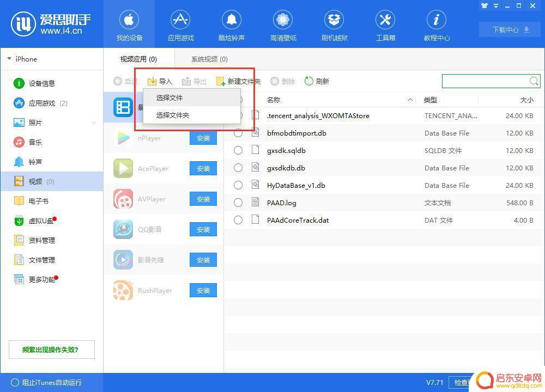Click the 后退 back toolbar button
This screenshot has height=392, width=545.
(125, 81)
